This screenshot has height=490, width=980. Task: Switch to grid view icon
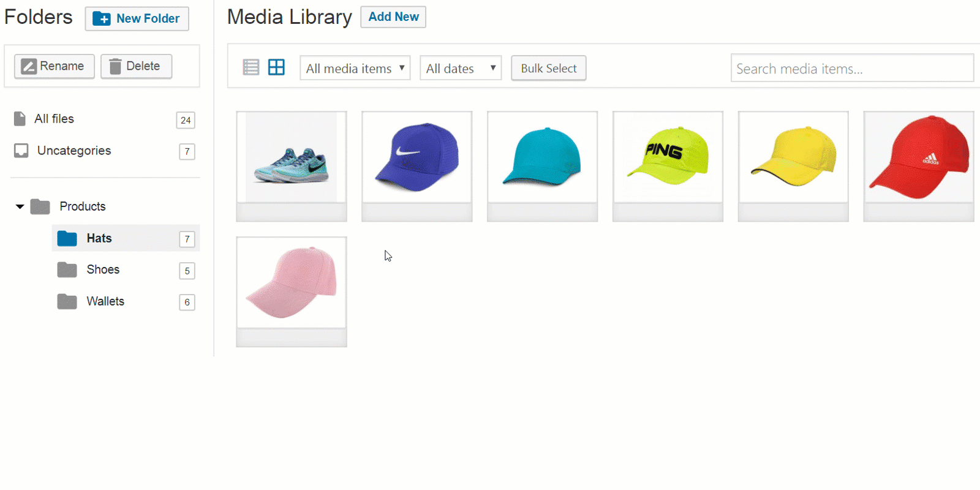point(277,67)
